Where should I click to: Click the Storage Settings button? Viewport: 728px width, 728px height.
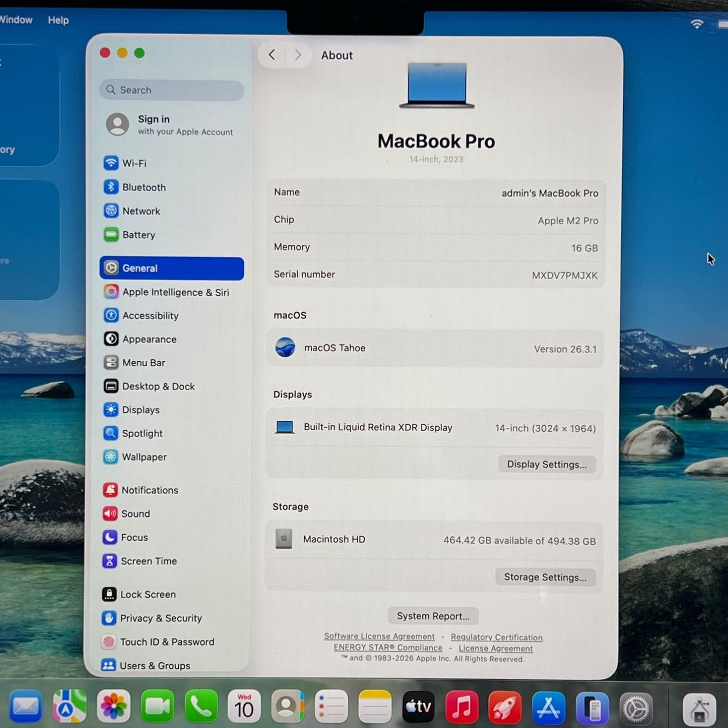point(546,577)
